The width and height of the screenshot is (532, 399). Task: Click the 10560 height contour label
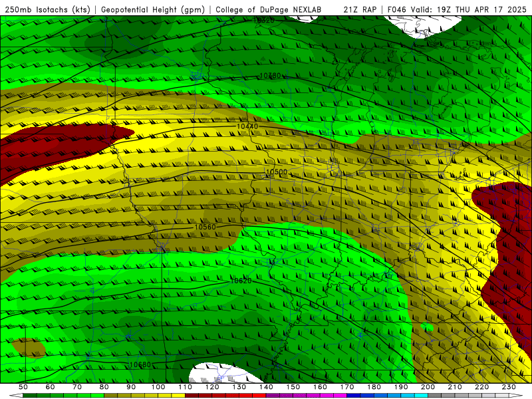coord(205,227)
